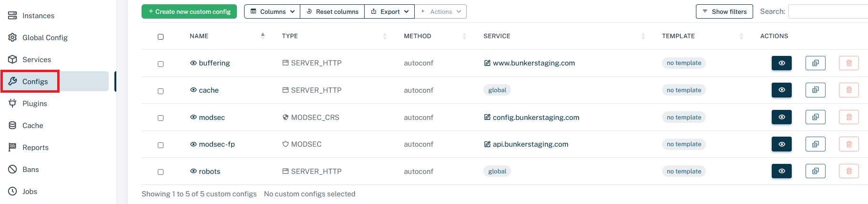Image resolution: width=868 pixels, height=204 pixels.
Task: Tick the checkbox for buffering config
Action: pyautogui.click(x=161, y=64)
